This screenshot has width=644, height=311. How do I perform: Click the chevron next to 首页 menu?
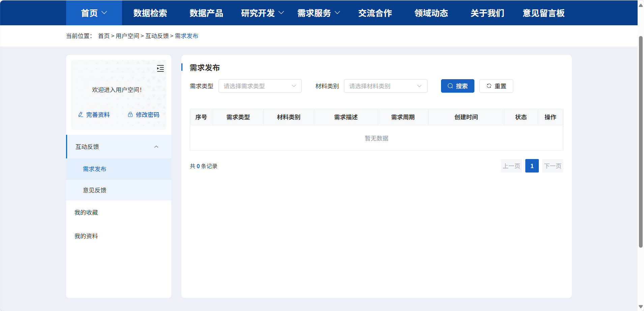105,12
